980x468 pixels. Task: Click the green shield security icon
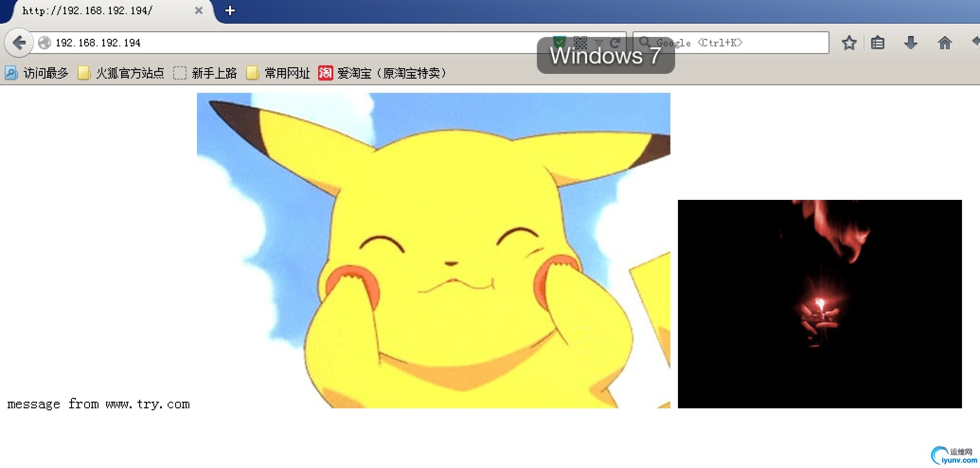[x=560, y=42]
